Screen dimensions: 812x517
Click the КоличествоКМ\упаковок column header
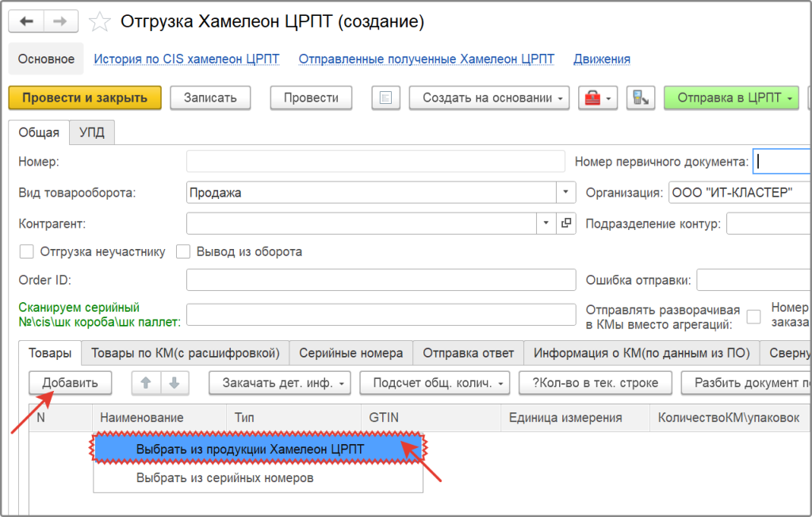730,418
